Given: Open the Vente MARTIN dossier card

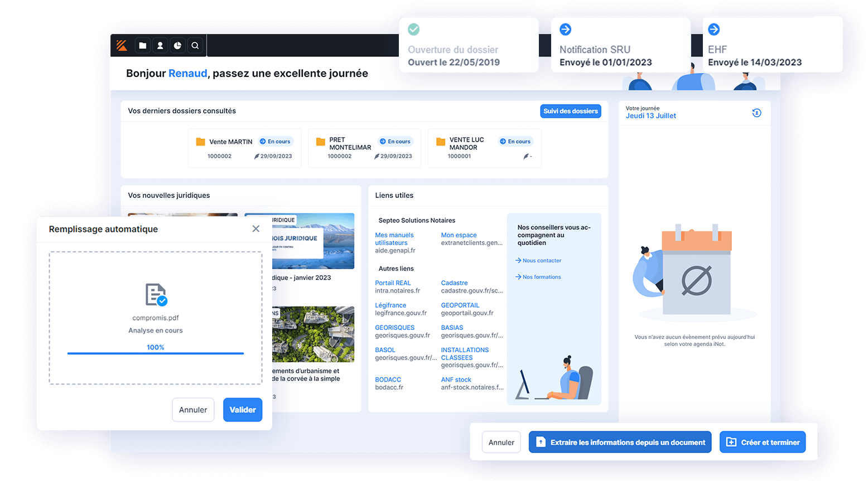Looking at the screenshot, I should tap(244, 148).
